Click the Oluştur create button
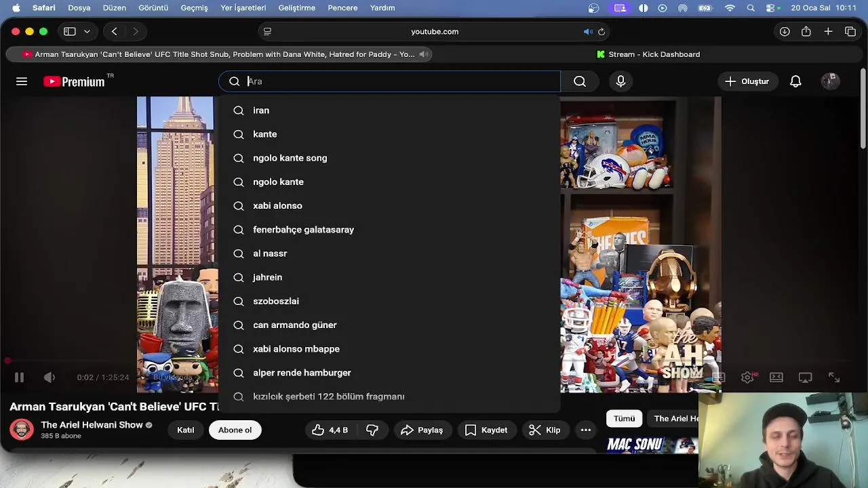Viewport: 868px width, 488px height. point(747,81)
